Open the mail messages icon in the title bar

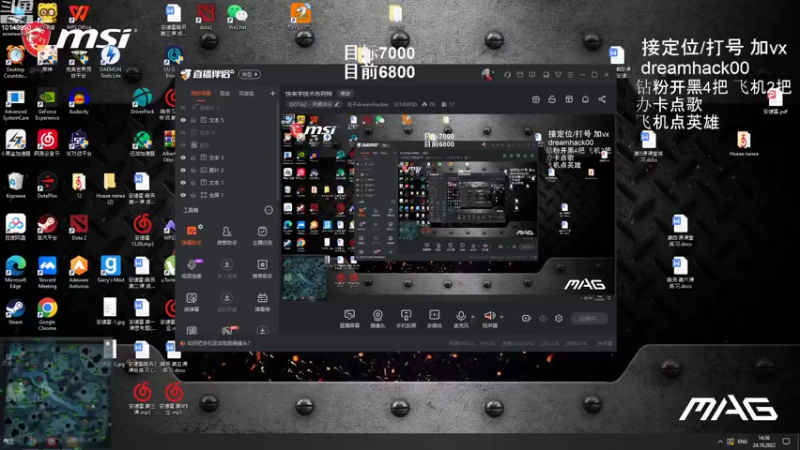pyautogui.click(x=520, y=74)
